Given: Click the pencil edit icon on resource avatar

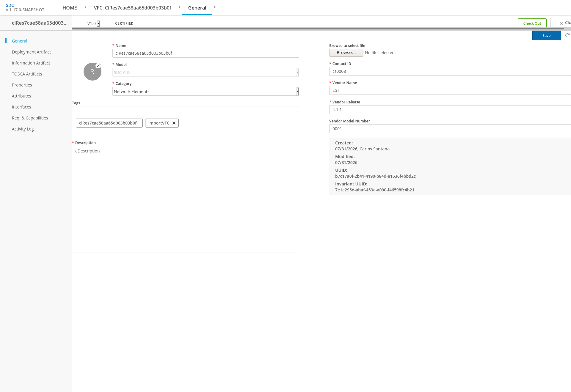Looking at the screenshot, I should point(98,66).
